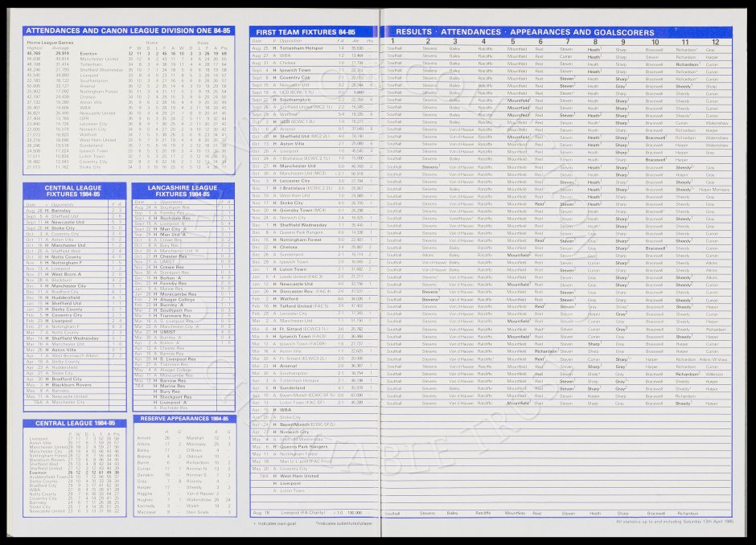Click 'Sunderland' Apr 6 first team fixture
The width and height of the screenshot is (756, 545).
(292, 387)
